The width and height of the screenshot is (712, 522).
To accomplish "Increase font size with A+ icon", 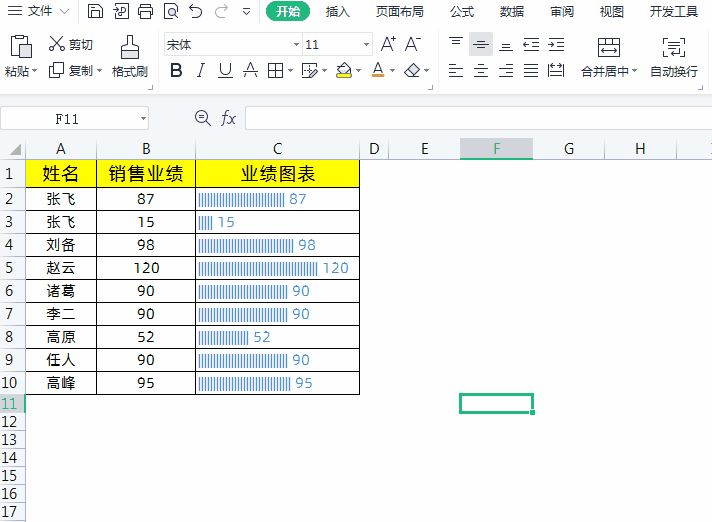I will pyautogui.click(x=388, y=44).
